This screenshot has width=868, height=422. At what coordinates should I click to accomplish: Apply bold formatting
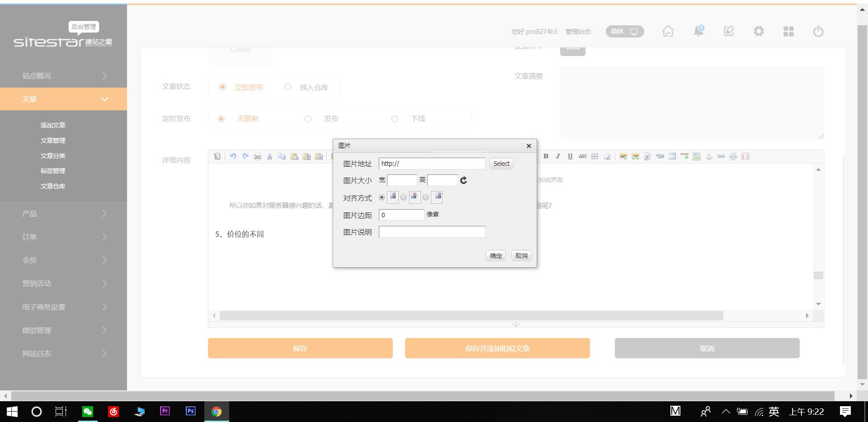pos(546,156)
